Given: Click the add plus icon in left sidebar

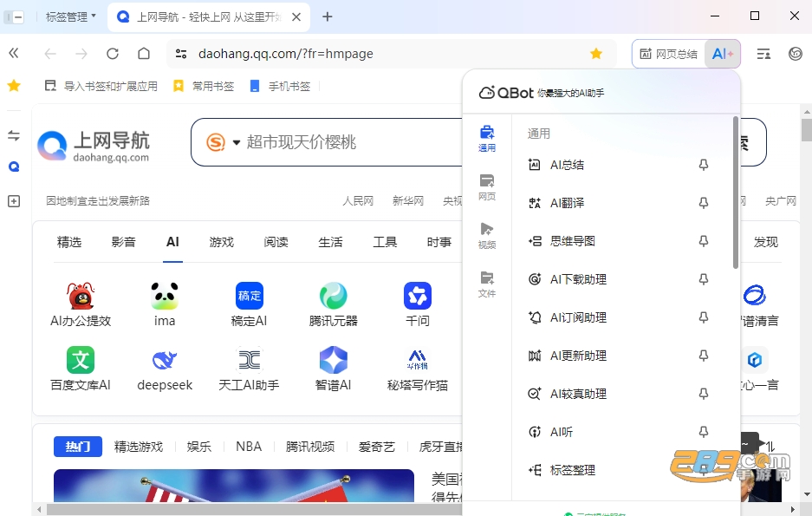Looking at the screenshot, I should click(14, 201).
